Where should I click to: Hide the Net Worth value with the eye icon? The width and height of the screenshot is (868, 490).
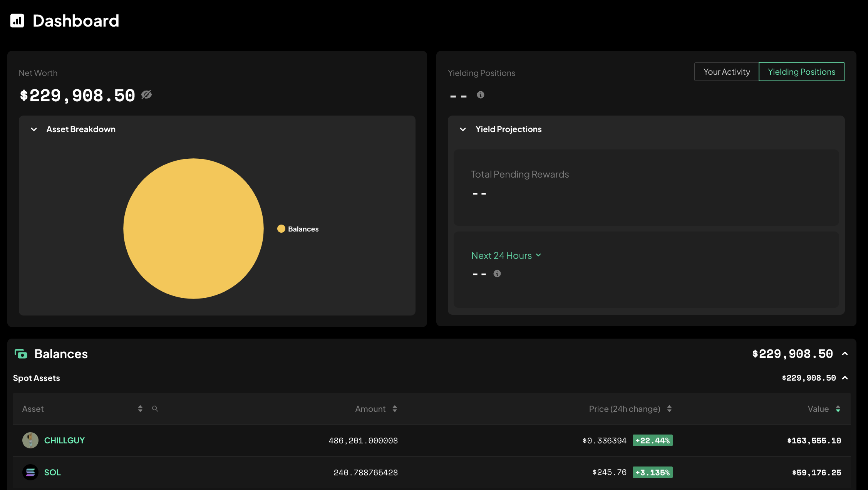tap(147, 95)
